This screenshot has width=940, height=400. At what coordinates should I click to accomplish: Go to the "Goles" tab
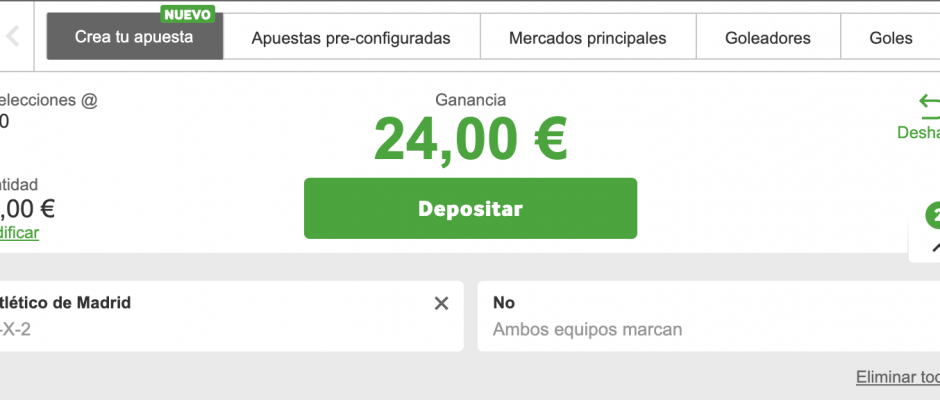890,38
